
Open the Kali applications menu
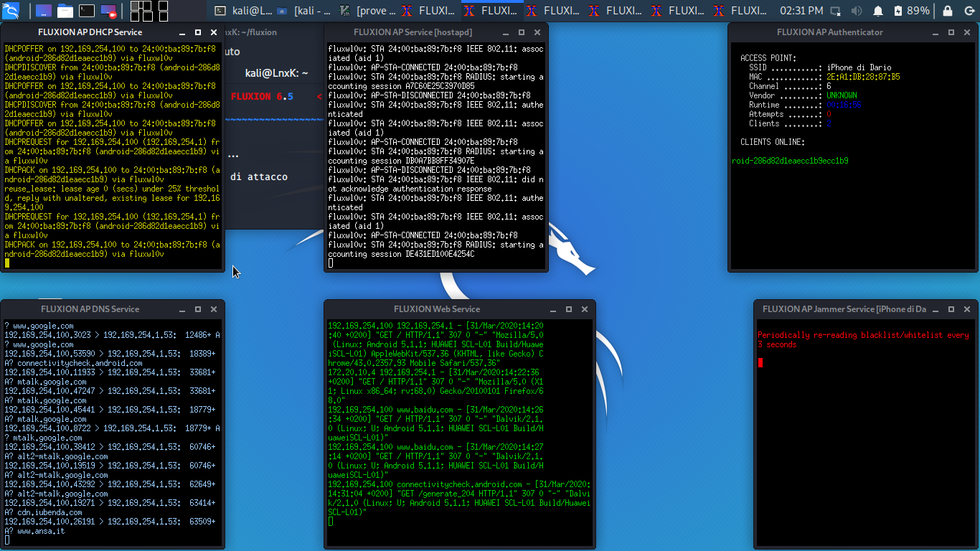(10, 10)
